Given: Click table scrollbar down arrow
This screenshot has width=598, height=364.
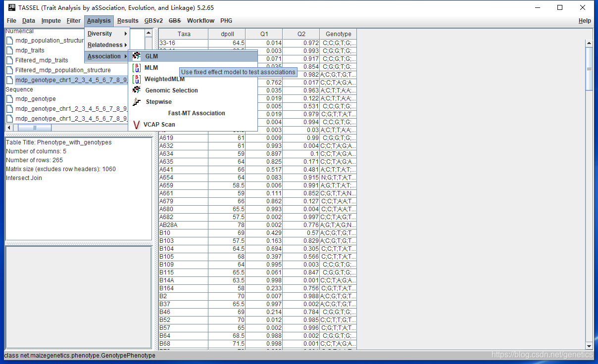Looking at the screenshot, I should pyautogui.click(x=589, y=345).
